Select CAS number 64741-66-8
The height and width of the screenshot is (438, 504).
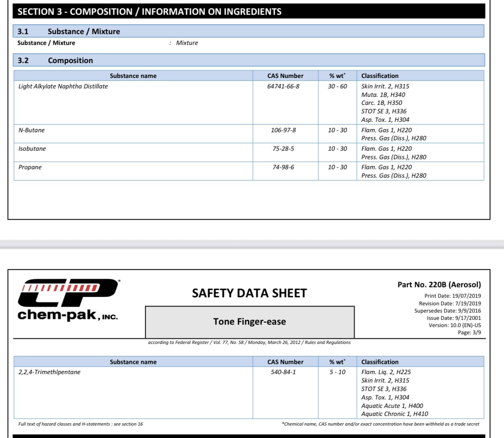click(x=283, y=86)
